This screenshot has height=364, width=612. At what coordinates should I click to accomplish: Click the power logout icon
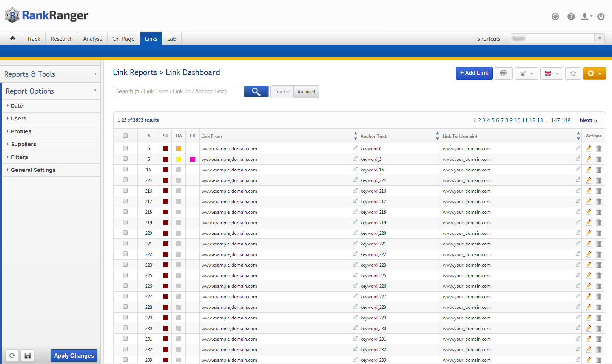coord(601,17)
